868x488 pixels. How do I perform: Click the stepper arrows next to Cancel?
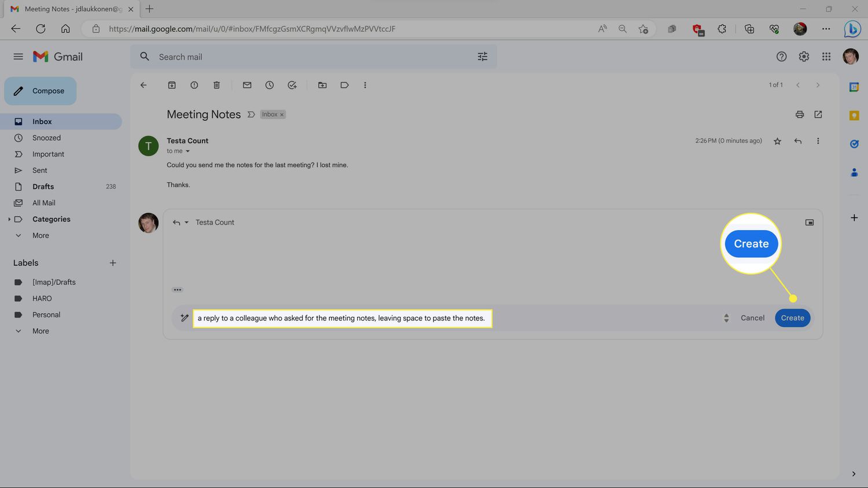click(x=726, y=318)
